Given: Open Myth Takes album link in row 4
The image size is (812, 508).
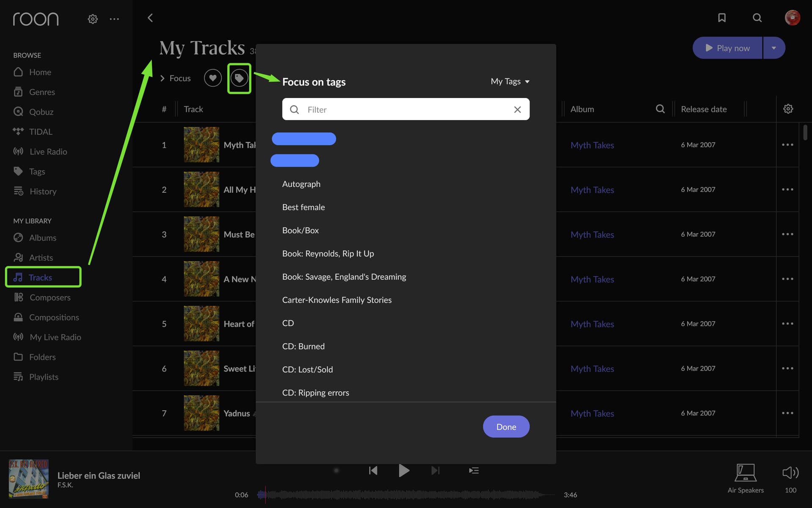Looking at the screenshot, I should 592,279.
